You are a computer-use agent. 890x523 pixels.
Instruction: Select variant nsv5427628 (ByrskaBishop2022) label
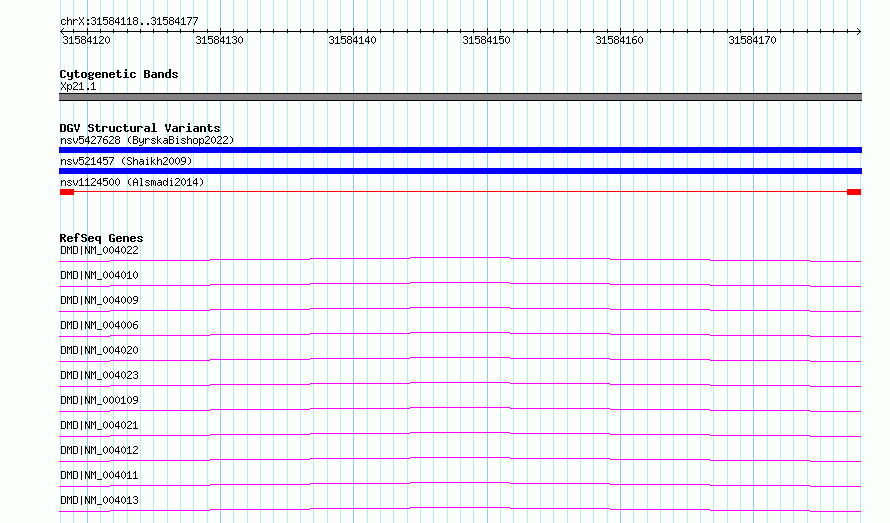(147, 140)
